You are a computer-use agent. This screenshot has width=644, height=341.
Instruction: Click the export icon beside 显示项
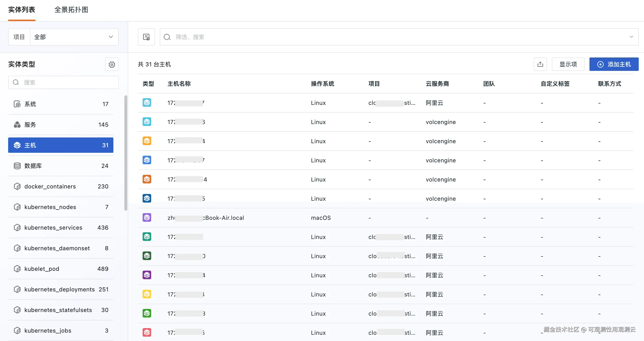click(540, 64)
